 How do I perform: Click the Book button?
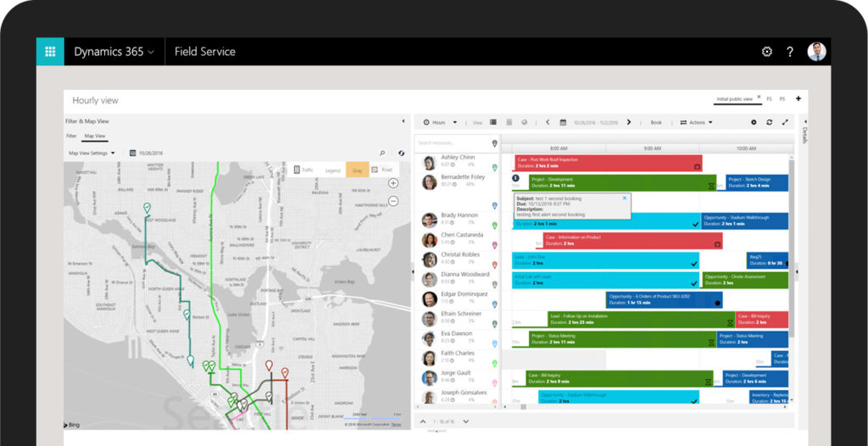[x=656, y=122]
